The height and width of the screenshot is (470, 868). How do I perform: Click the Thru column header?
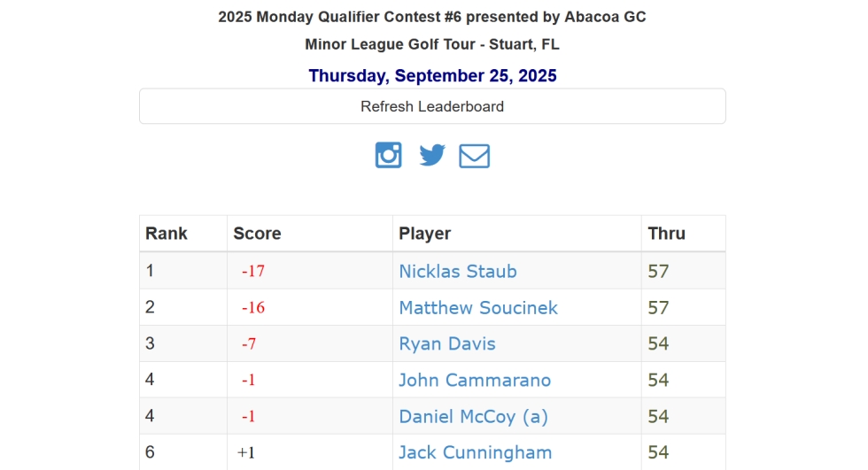pos(666,234)
